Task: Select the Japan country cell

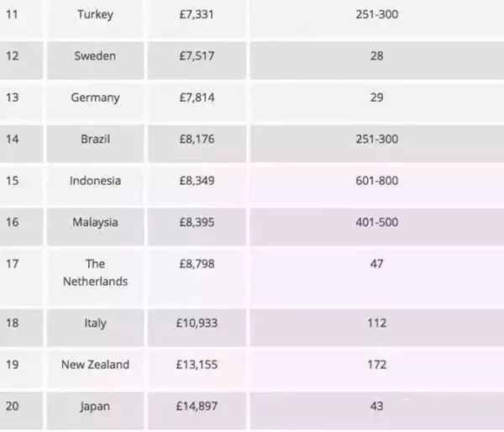Action: click(95, 406)
